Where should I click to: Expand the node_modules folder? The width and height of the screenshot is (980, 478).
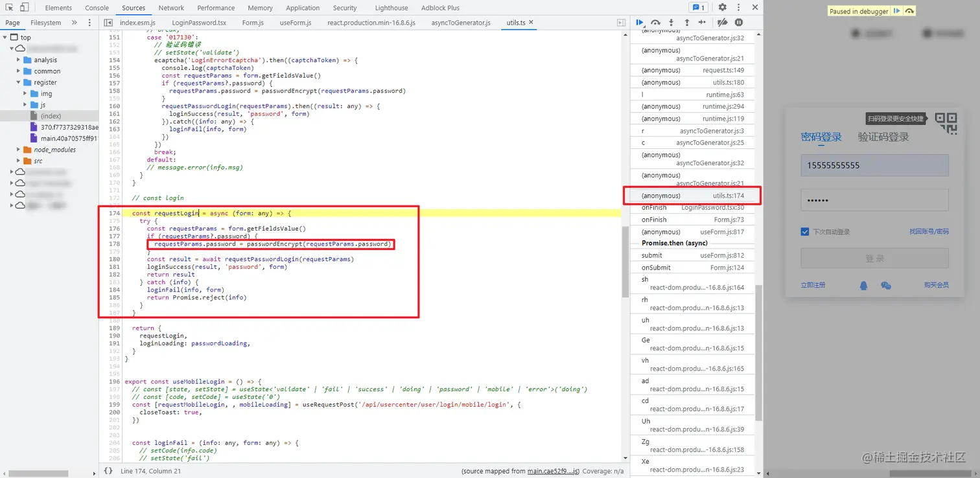[19, 150]
